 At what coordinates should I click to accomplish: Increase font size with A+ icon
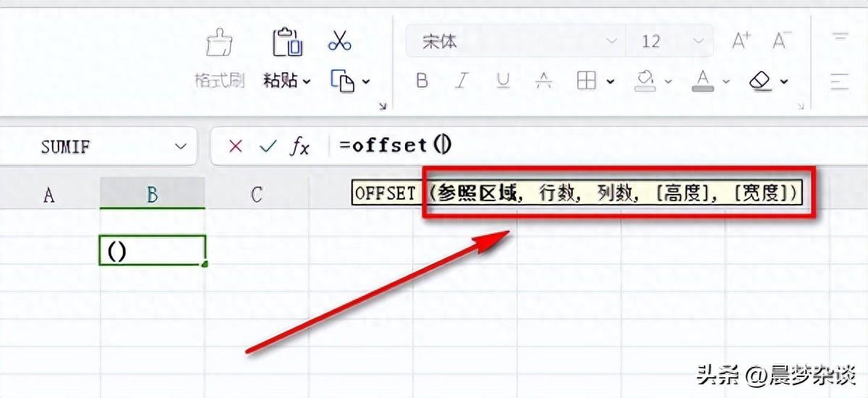(741, 41)
